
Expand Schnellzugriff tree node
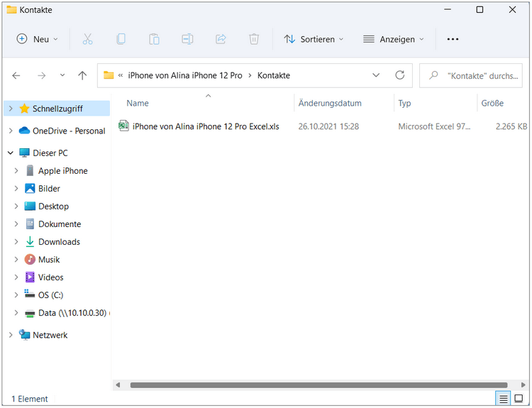[11, 109]
